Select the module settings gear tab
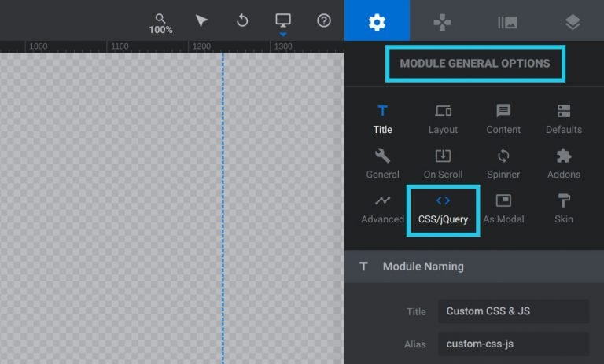 (377, 20)
